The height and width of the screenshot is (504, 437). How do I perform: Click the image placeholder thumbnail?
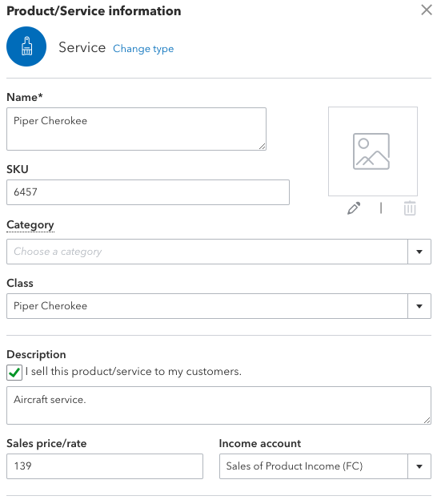click(373, 151)
